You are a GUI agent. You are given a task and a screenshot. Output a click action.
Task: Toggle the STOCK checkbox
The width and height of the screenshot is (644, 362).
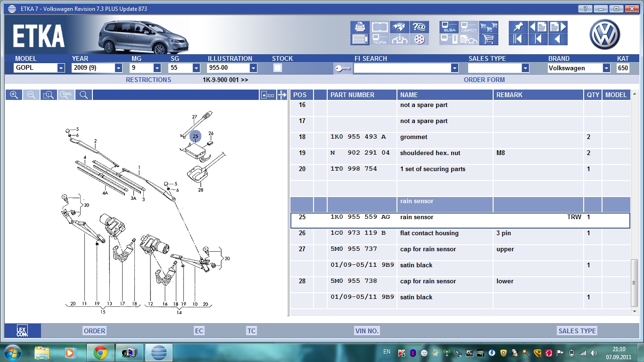[278, 68]
